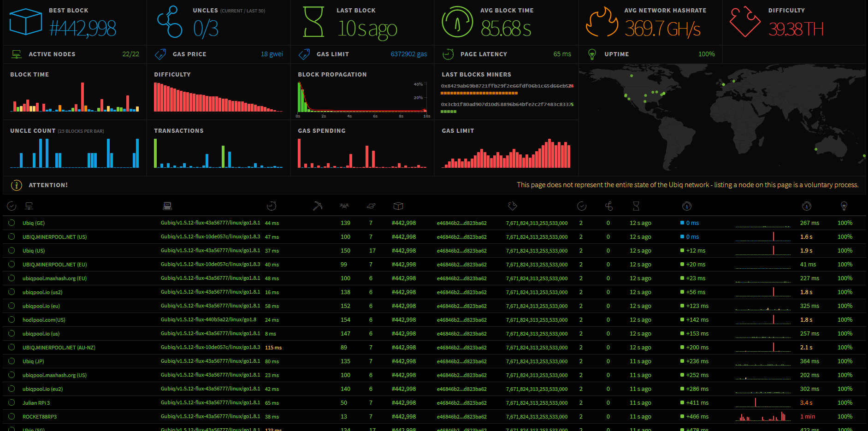Click the ubiqpool.io (eu2) node name
This screenshot has width=868, height=431.
coord(43,389)
